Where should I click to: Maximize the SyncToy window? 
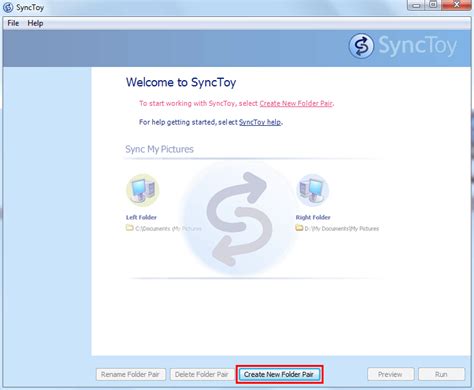(433, 5)
